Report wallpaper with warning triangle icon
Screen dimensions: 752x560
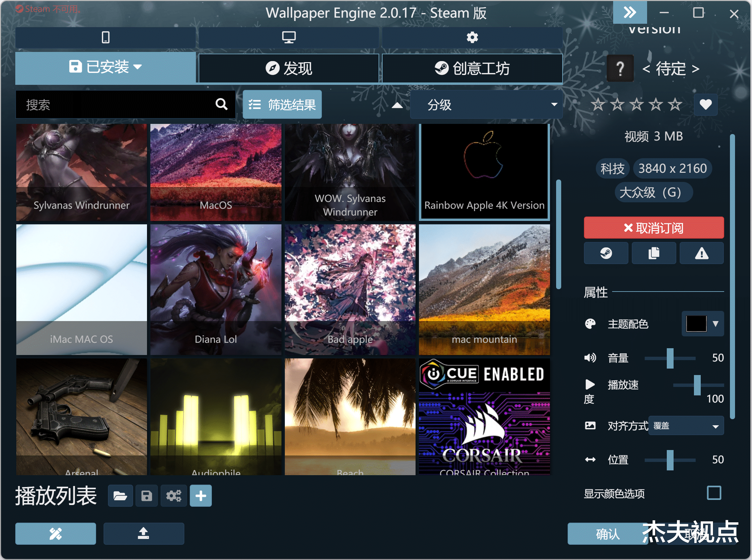701,253
